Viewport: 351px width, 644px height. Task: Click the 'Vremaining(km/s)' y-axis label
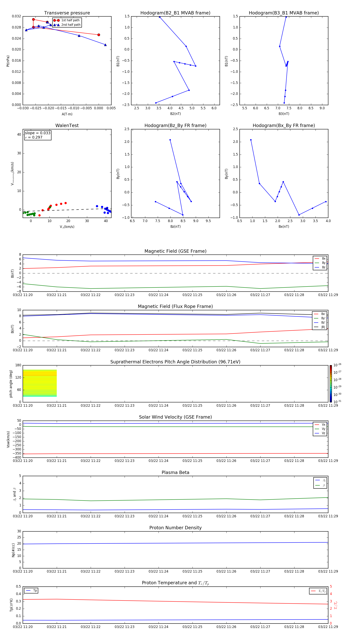[x=12, y=173]
